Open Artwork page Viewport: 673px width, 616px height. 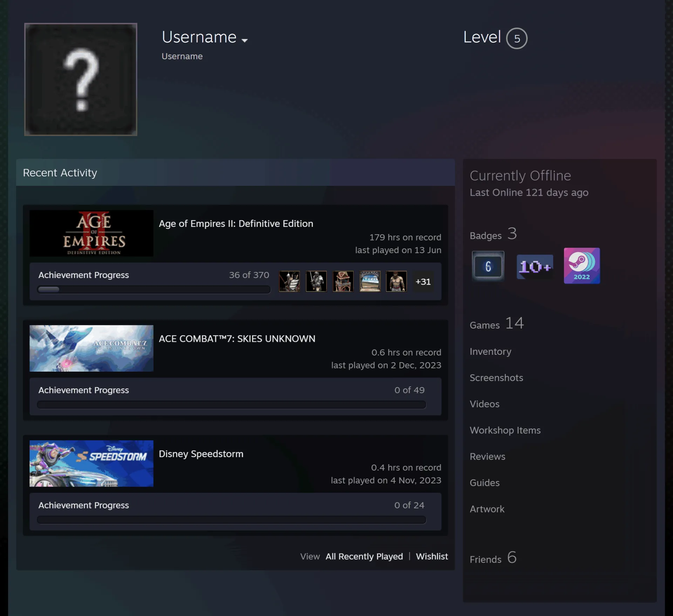click(487, 509)
